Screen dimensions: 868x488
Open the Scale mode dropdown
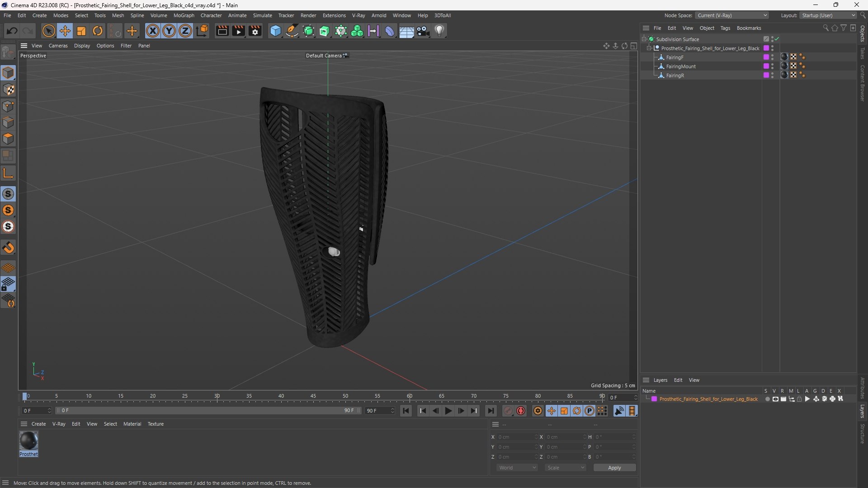point(566,468)
